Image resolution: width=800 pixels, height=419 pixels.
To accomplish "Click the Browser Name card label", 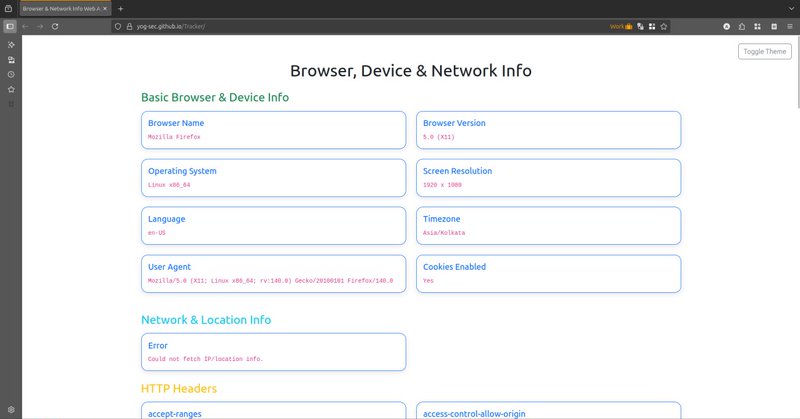I will click(176, 123).
